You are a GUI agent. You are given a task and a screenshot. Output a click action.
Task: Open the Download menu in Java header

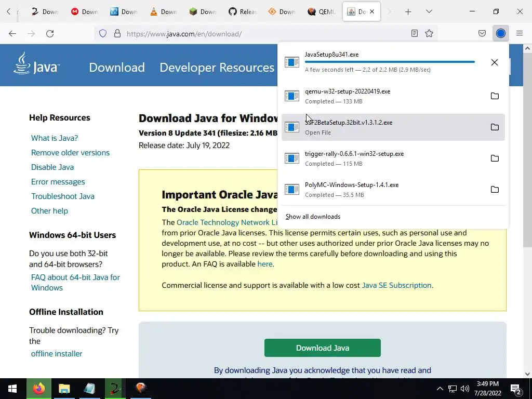117,68
